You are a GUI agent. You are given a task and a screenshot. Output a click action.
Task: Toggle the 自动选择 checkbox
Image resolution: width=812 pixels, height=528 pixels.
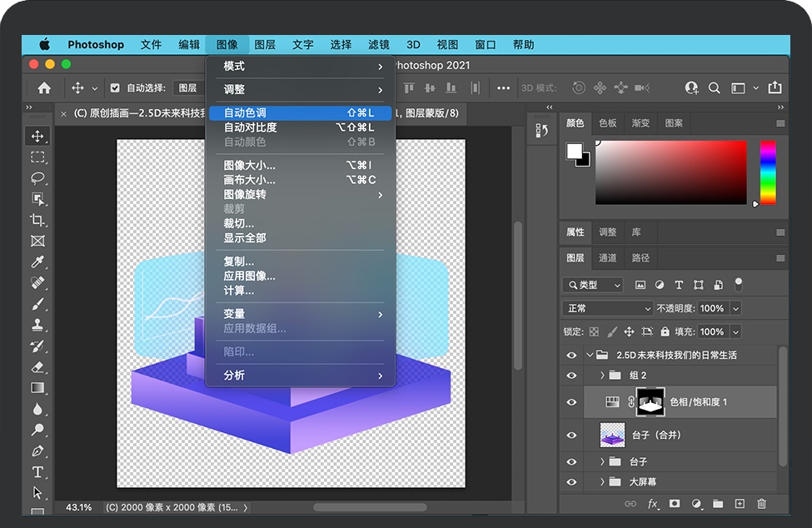(115, 87)
